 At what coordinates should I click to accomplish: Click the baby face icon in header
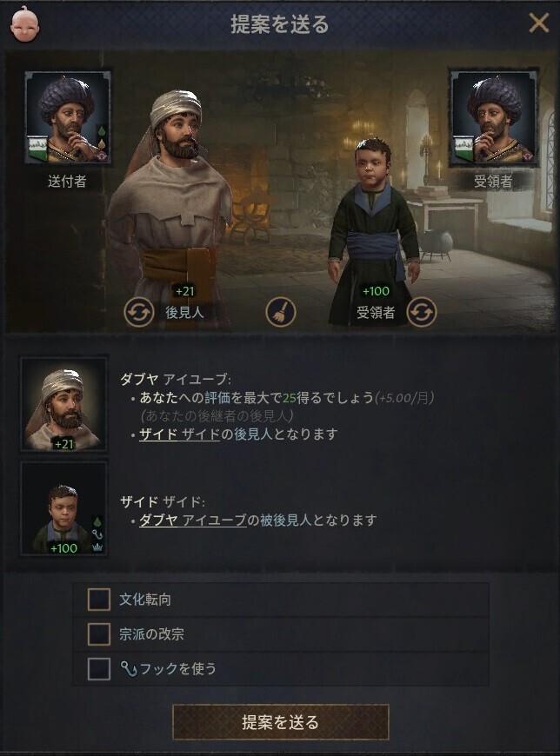(x=25, y=23)
